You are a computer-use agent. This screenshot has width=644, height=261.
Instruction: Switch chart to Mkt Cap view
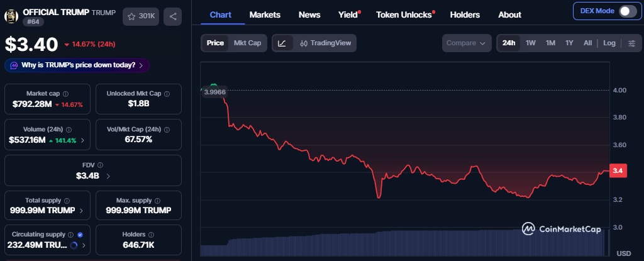(x=247, y=43)
